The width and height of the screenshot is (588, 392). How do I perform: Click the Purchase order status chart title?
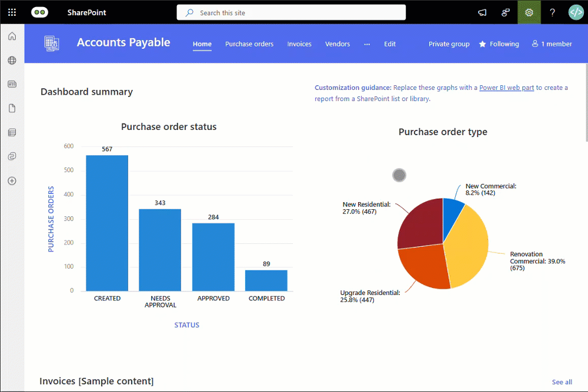169,127
